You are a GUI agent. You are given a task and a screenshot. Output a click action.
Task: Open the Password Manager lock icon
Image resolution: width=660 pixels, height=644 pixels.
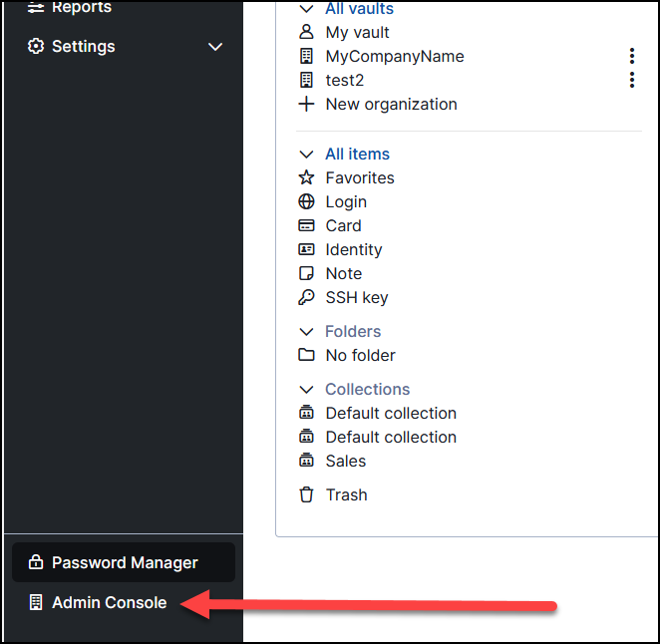point(36,563)
